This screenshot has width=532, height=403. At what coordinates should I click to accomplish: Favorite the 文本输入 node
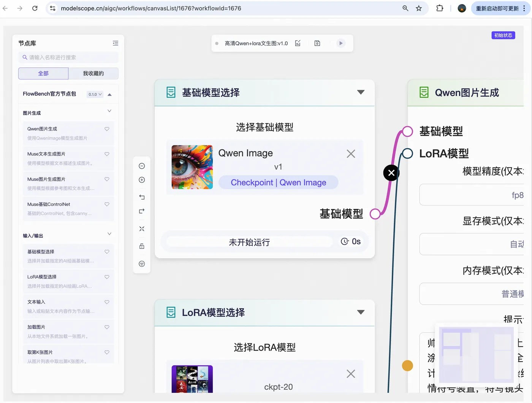tap(107, 302)
